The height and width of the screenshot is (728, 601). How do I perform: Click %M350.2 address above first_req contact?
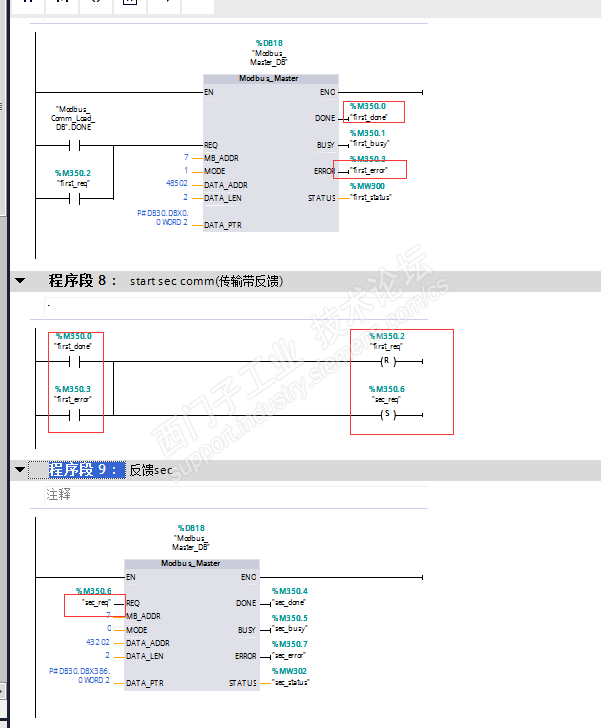73,173
